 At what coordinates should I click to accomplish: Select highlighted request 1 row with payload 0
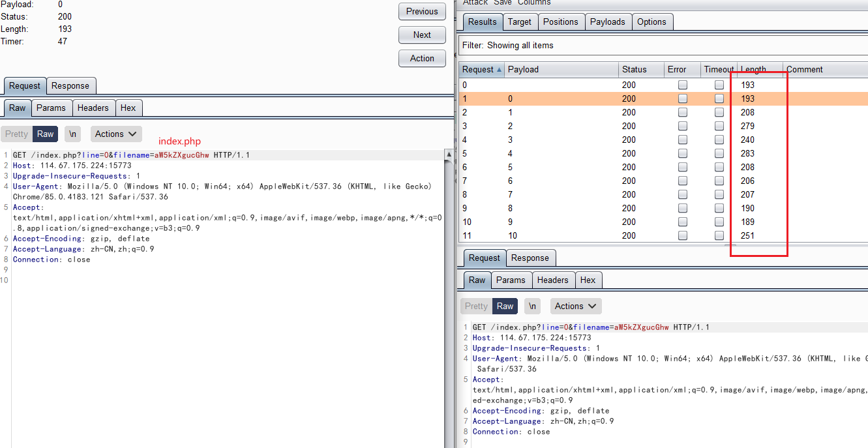coord(664,98)
